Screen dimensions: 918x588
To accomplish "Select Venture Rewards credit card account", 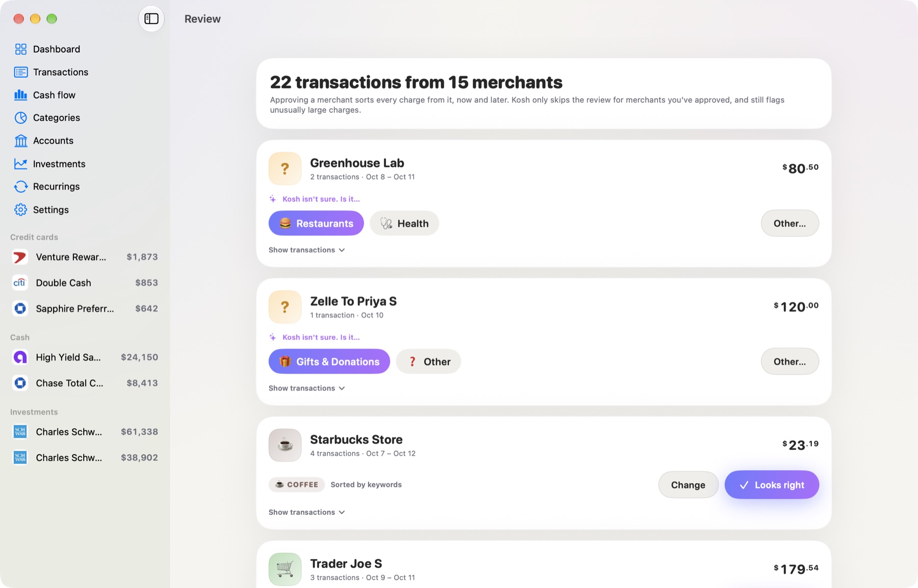I will [85, 257].
